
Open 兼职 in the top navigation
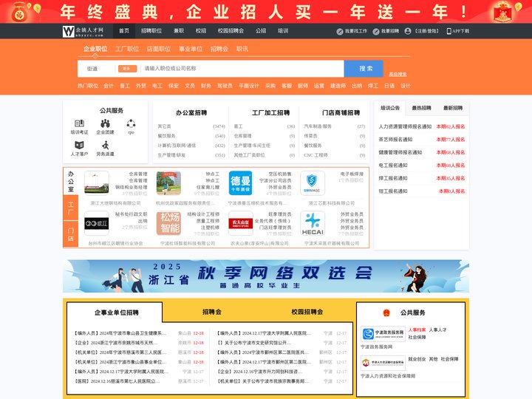click(x=179, y=31)
